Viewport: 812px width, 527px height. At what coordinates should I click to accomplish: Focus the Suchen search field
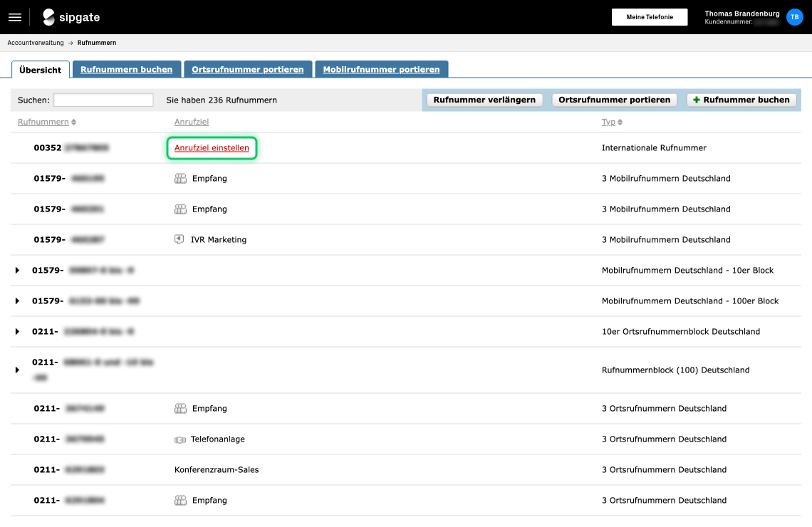(103, 100)
